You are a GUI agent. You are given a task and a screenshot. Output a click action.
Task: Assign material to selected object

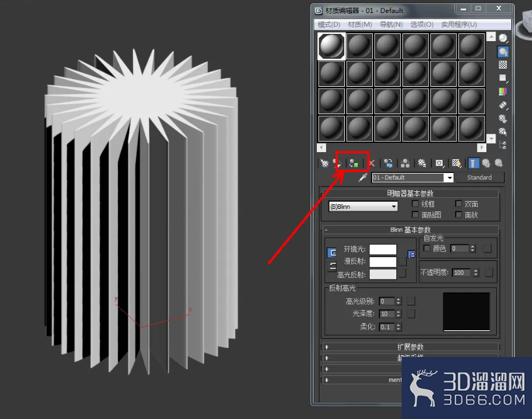pos(354,163)
